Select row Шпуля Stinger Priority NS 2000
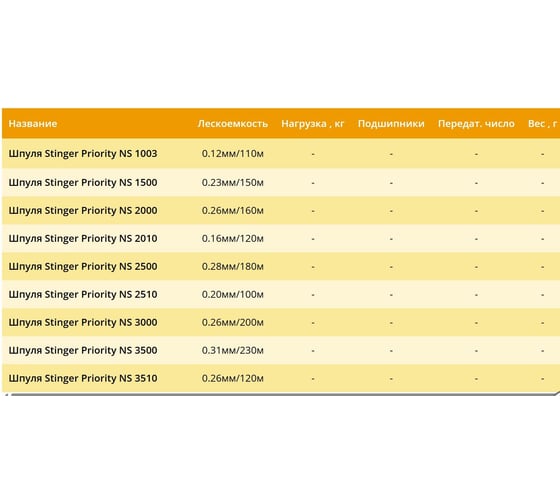Viewport: 560px width, 504px height. tap(281, 210)
